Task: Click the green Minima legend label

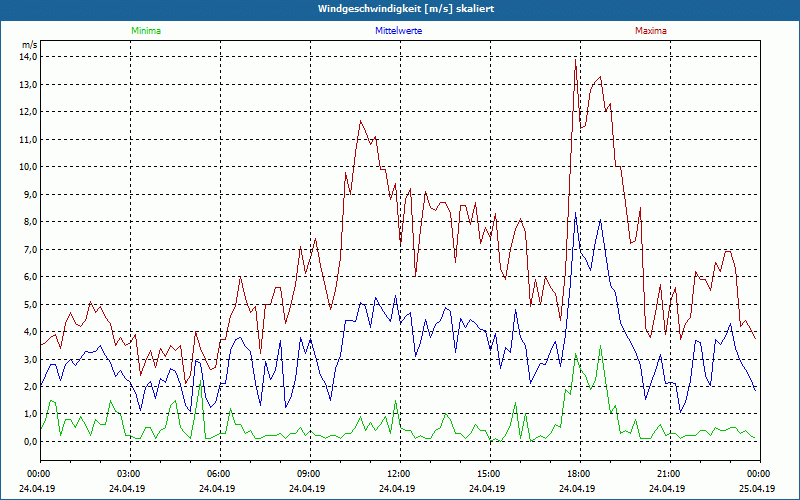Action: tap(146, 31)
